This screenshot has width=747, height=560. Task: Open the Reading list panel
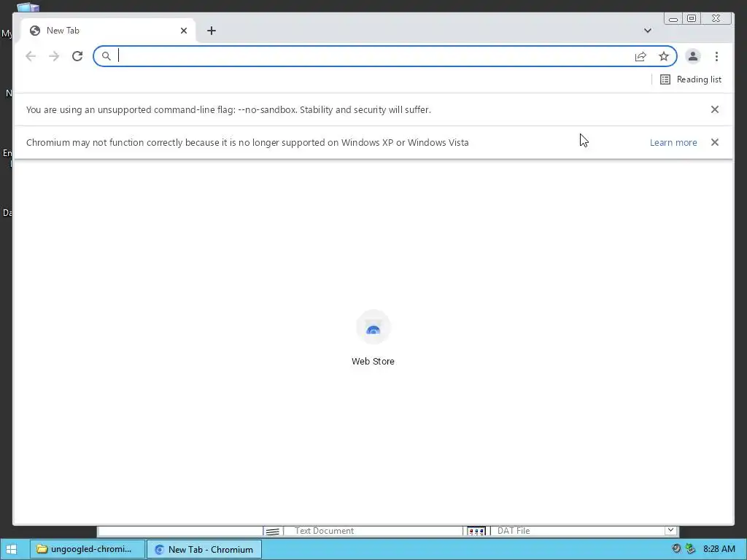point(691,79)
